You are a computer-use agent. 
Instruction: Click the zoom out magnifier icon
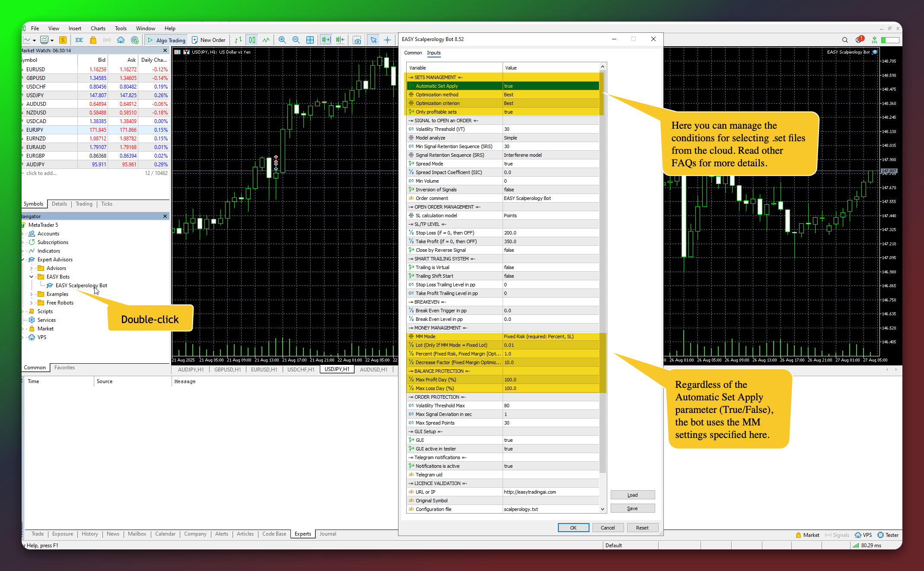[x=296, y=40]
